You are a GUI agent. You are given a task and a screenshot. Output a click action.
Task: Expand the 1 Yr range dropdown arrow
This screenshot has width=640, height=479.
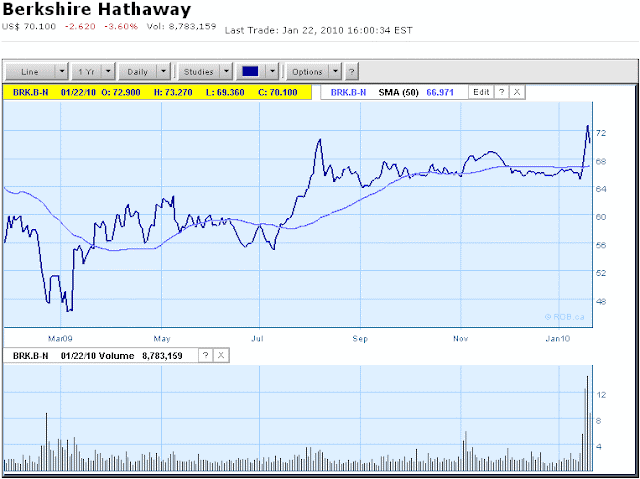(108, 72)
